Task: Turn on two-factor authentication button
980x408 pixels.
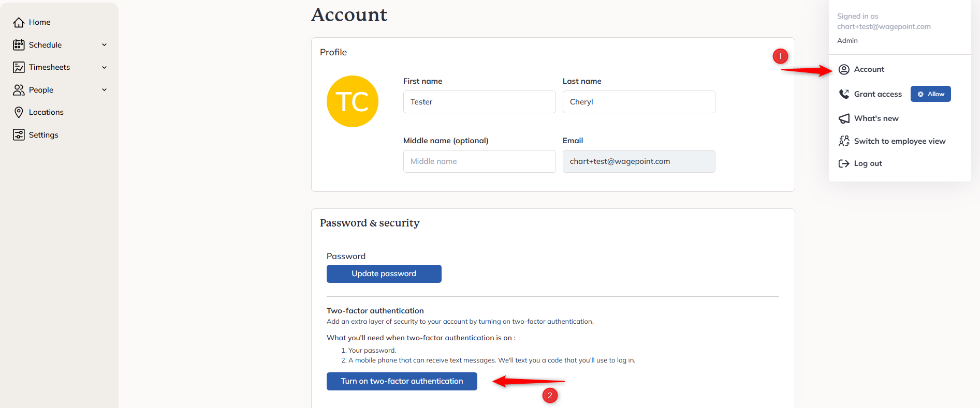Action: [402, 381]
